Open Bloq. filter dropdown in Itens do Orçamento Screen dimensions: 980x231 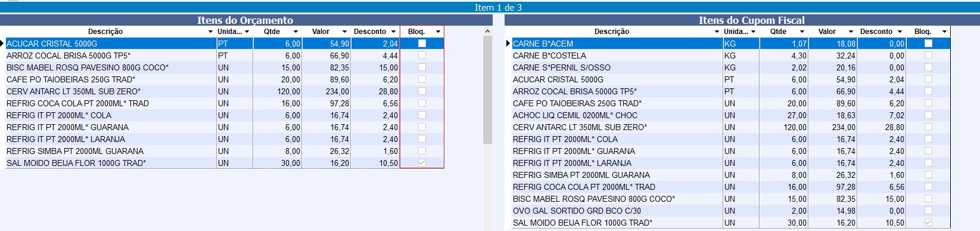tap(438, 32)
